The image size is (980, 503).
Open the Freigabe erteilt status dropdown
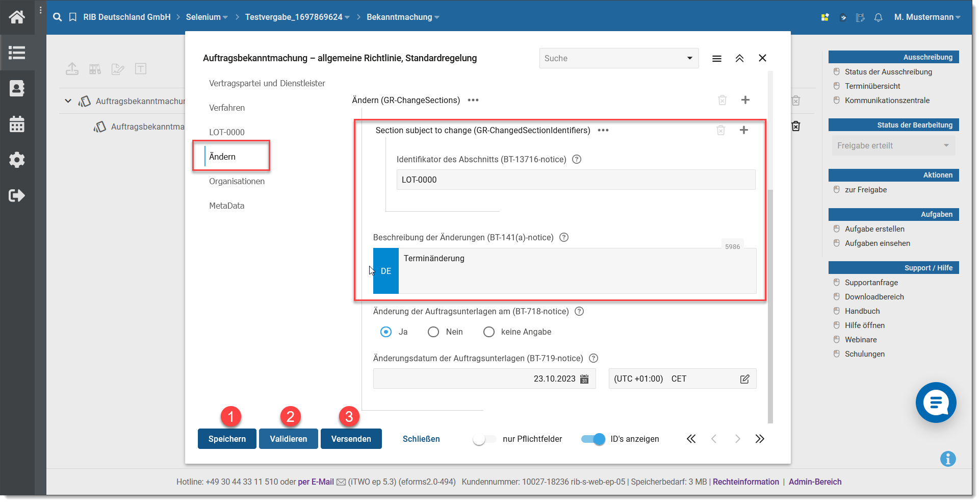pyautogui.click(x=893, y=145)
